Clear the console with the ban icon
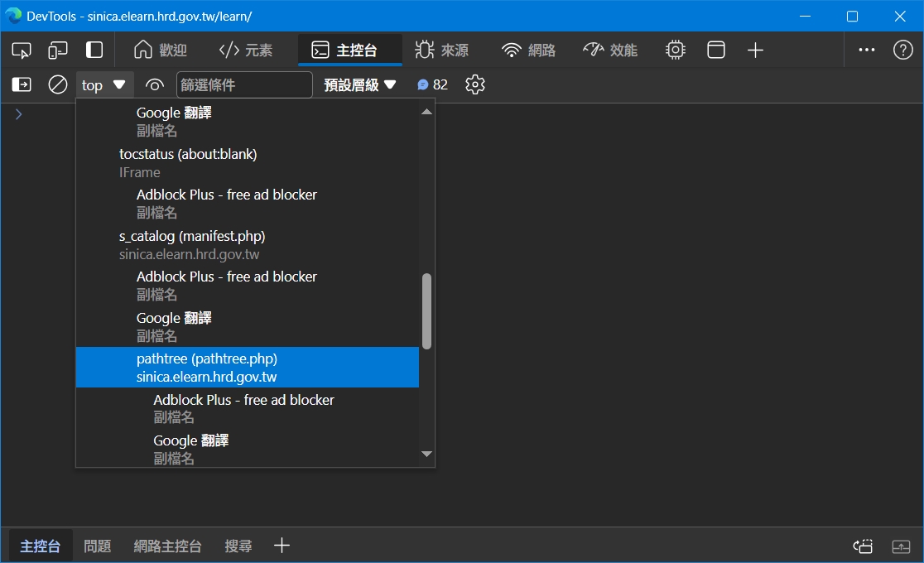The image size is (924, 563). 58,85
